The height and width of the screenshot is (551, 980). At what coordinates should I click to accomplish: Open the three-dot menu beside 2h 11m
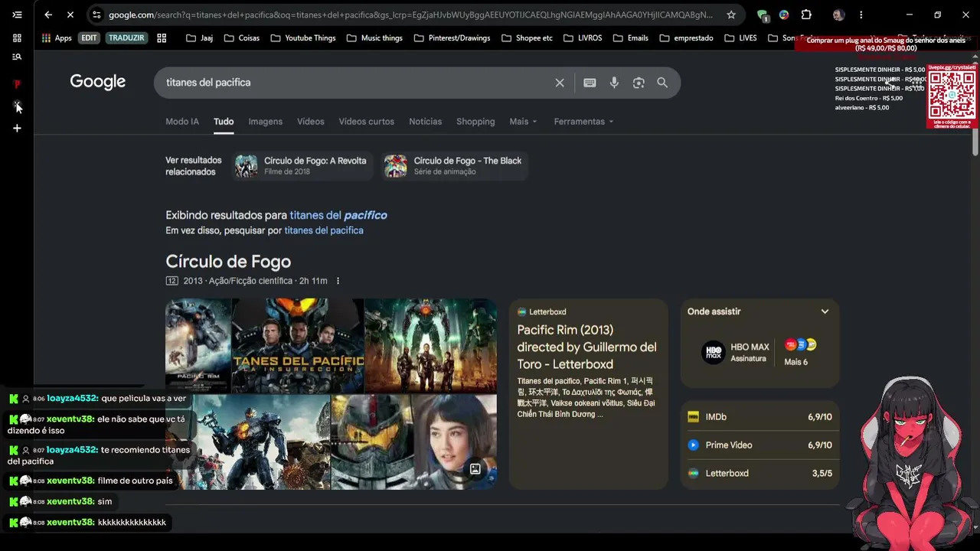point(338,281)
